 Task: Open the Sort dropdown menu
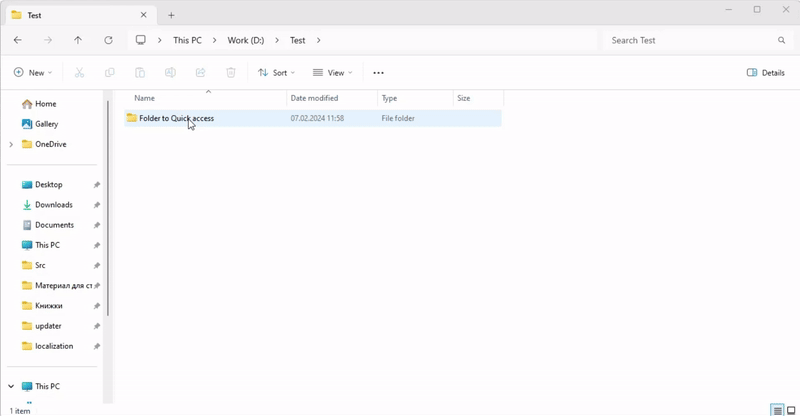(x=276, y=73)
